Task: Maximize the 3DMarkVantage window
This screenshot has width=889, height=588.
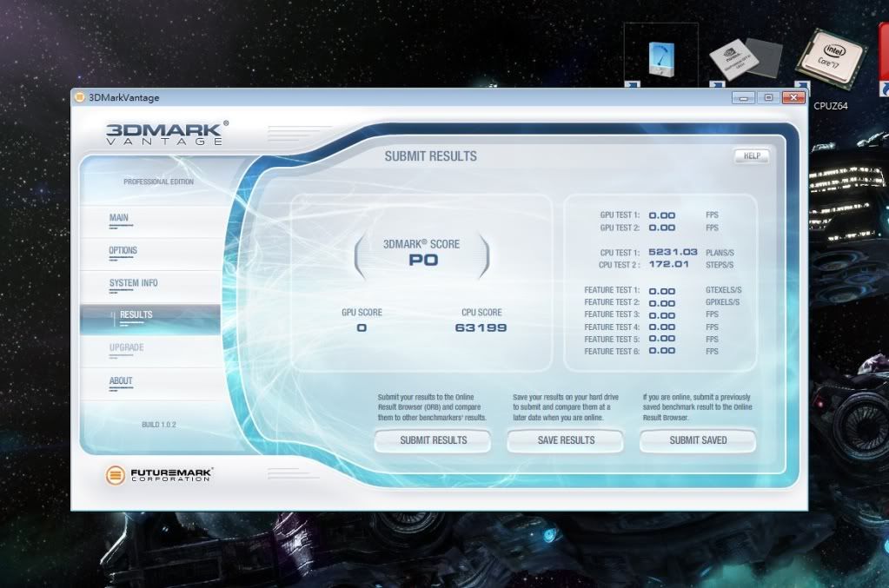Action: (x=768, y=98)
